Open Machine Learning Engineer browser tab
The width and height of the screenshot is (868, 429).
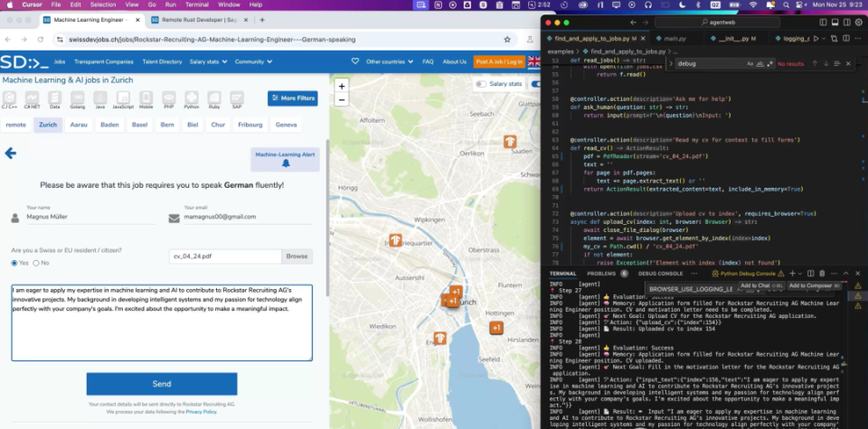92,20
